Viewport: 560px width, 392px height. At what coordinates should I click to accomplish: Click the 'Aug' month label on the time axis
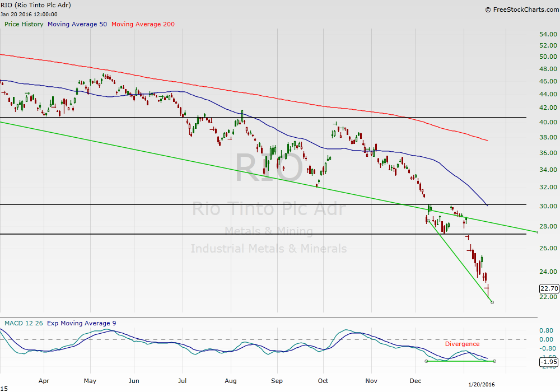[x=230, y=381]
